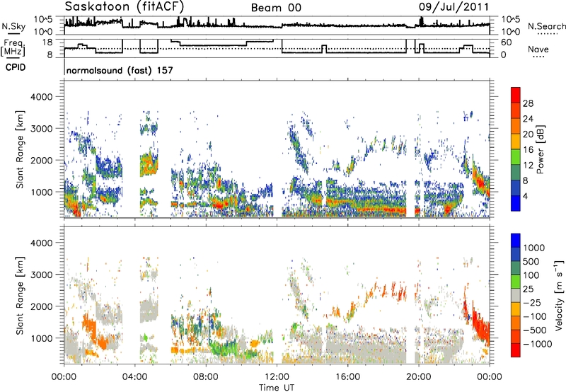Click the "4" value on Power scale

tap(525, 197)
